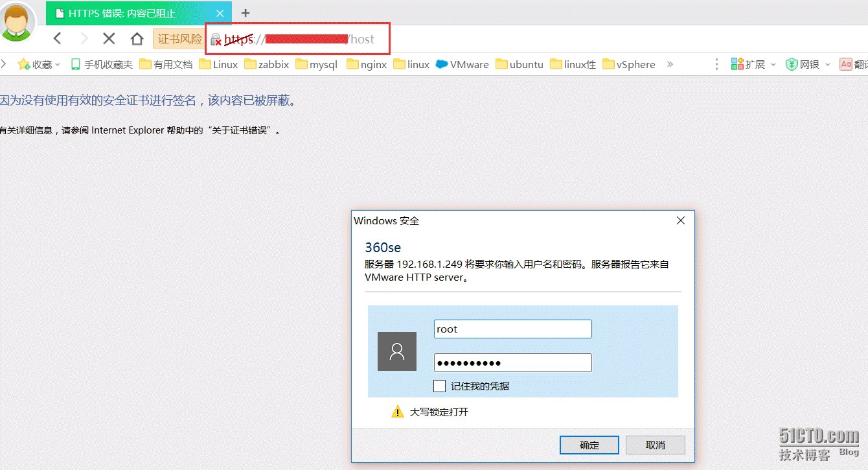Screen dimensions: 868x470
Task: Expand the 网银 dropdown arrow
Action: (x=827, y=64)
